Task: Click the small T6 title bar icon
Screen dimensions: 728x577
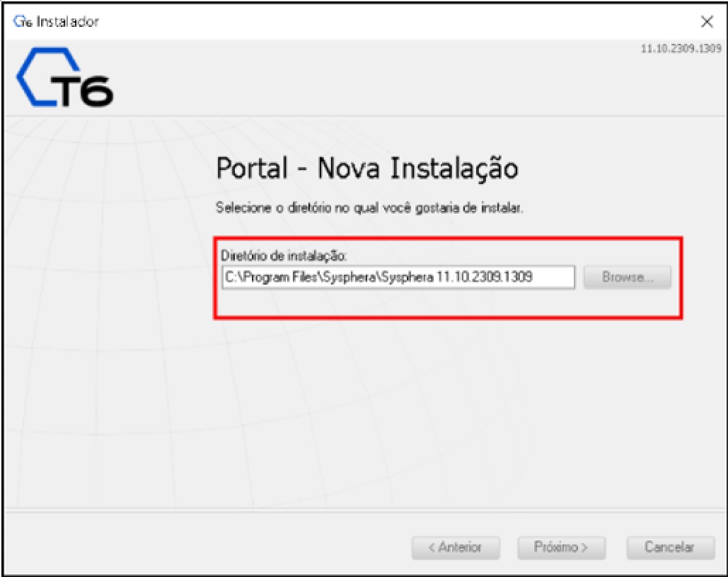Action: click(23, 21)
